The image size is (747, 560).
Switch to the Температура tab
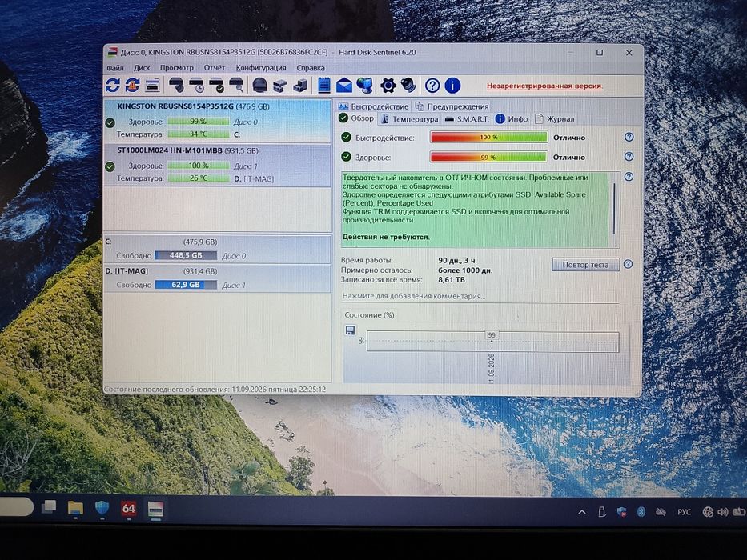410,118
